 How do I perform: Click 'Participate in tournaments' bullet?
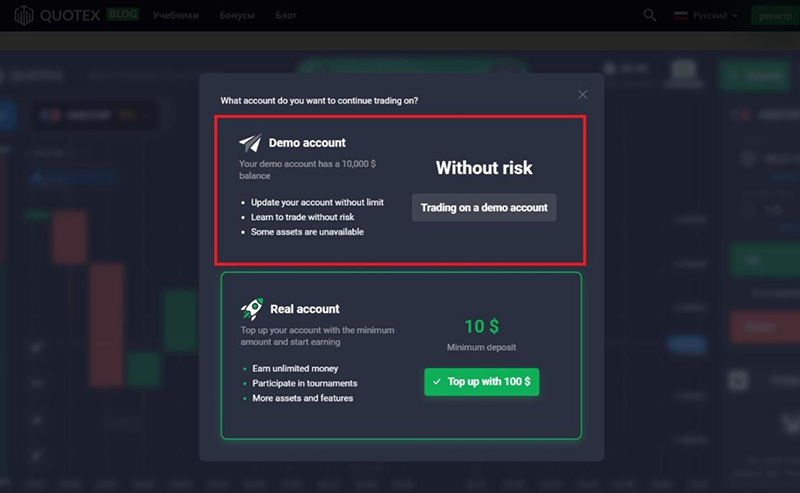[x=305, y=383]
